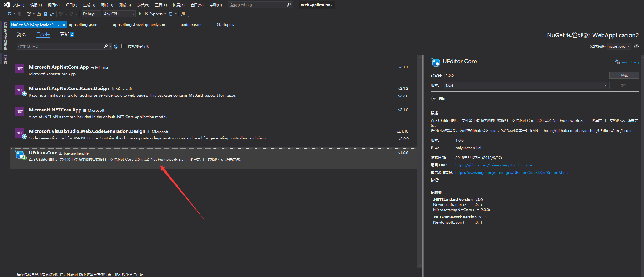Image resolution: width=644 pixels, height=277 pixels.
Task: Click the package list vertical scrollbar
Action: (420, 161)
